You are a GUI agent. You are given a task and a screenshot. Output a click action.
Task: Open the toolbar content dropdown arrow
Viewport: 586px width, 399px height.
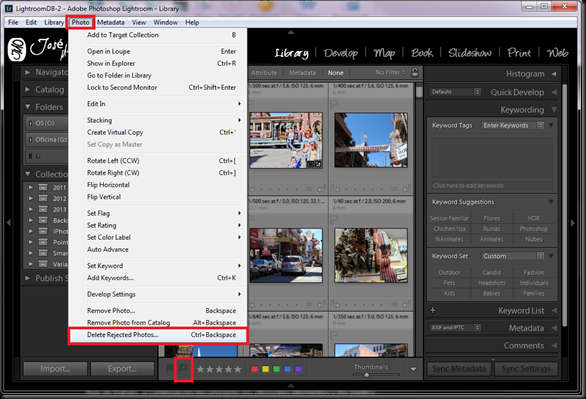[413, 369]
